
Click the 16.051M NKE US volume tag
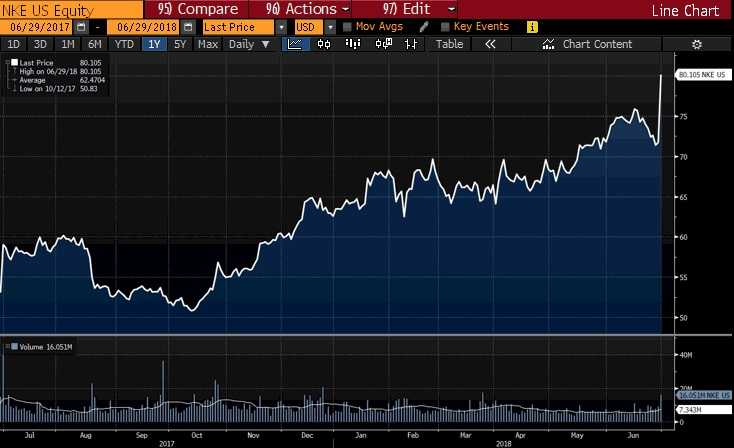click(705, 396)
